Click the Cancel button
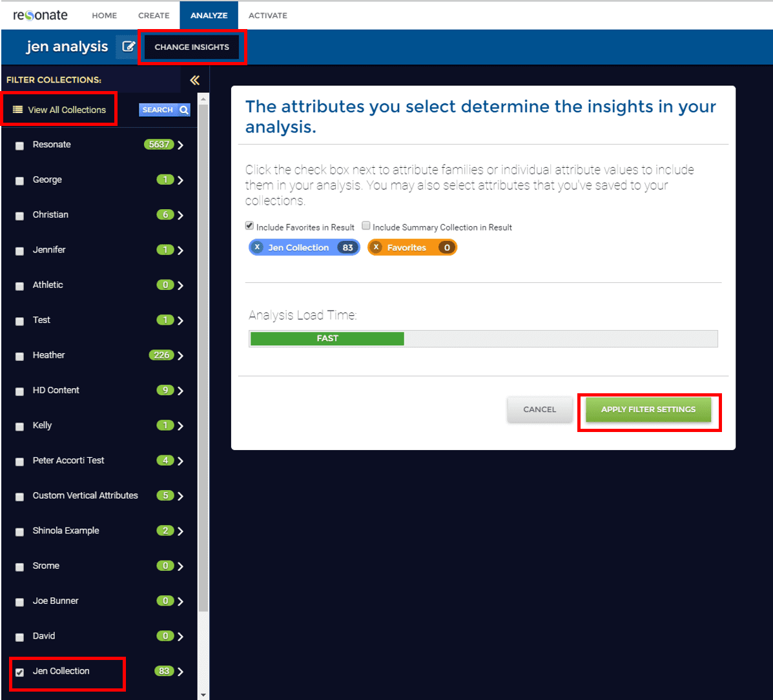 (x=539, y=409)
